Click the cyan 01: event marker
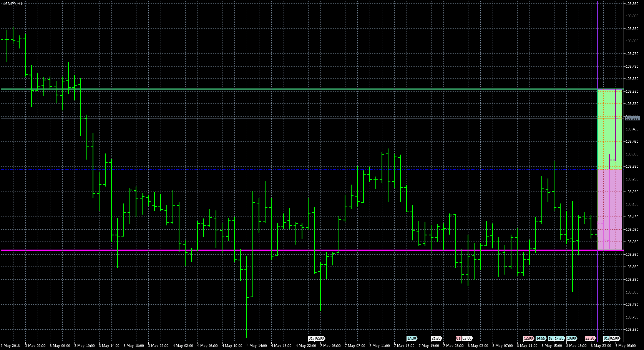 pos(606,338)
